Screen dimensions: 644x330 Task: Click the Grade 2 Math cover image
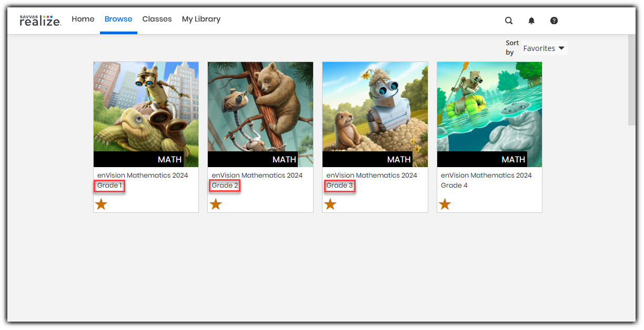pyautogui.click(x=260, y=114)
